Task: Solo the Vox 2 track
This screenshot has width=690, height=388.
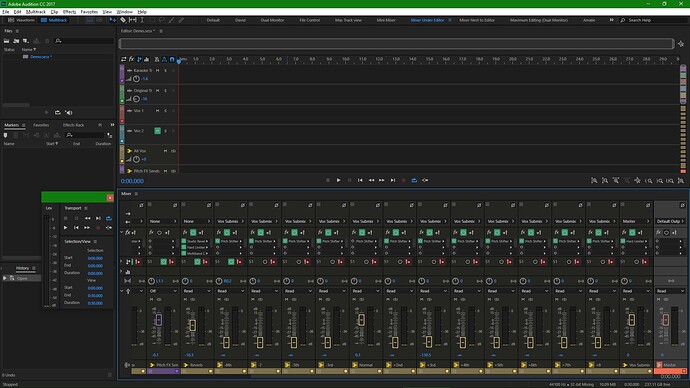Action: click(165, 131)
